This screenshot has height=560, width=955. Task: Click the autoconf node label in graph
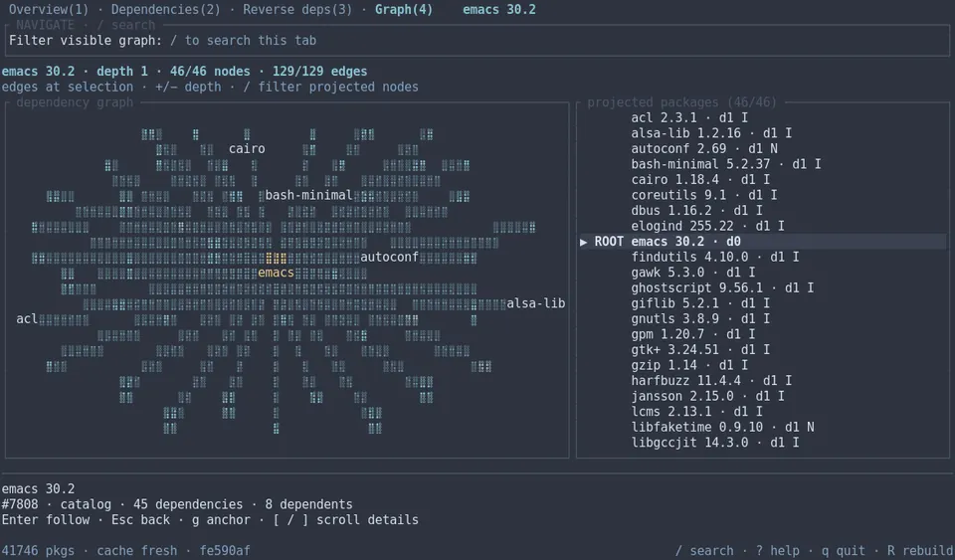pyautogui.click(x=389, y=257)
